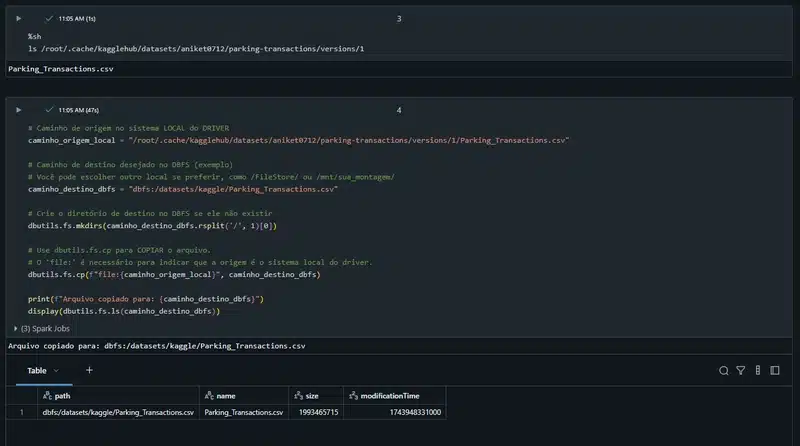Add a new visualization with the plus icon
800x446 pixels.
click(89, 370)
